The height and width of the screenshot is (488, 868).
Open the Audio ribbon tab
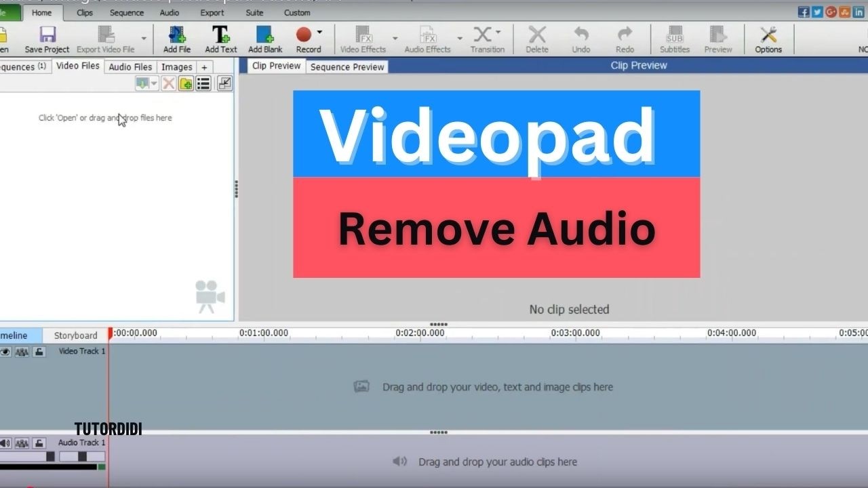(170, 12)
